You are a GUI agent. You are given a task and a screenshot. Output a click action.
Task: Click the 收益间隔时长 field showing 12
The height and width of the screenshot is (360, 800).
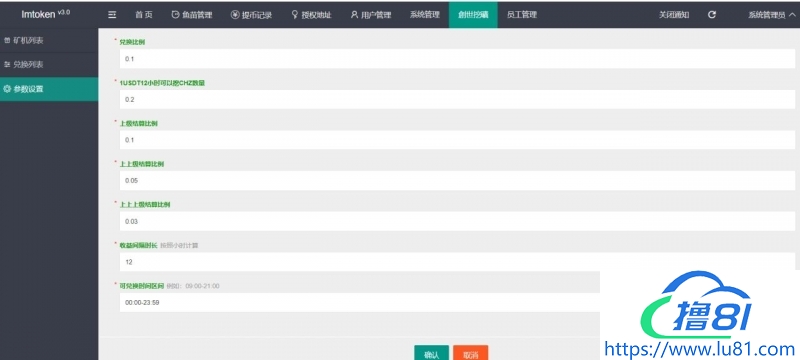point(457,262)
